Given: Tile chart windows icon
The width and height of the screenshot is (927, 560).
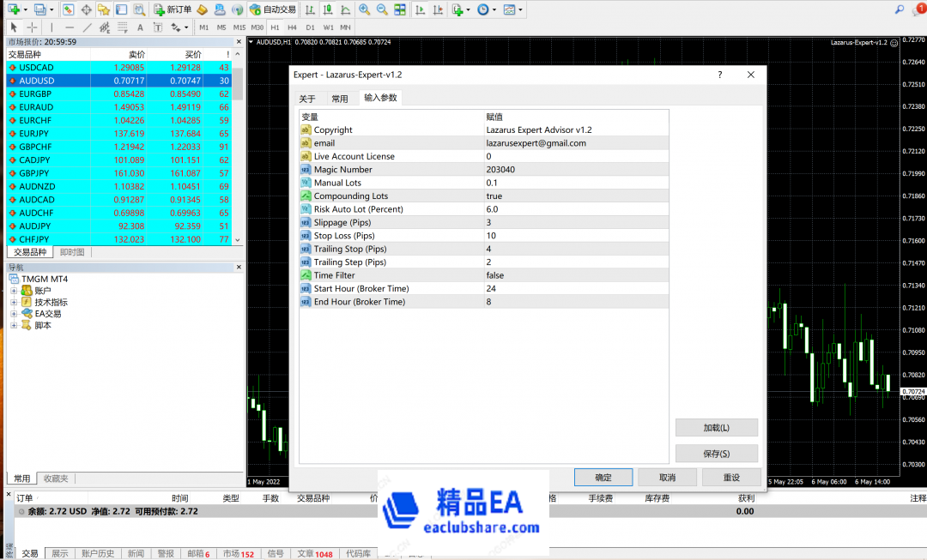Looking at the screenshot, I should point(400,9).
